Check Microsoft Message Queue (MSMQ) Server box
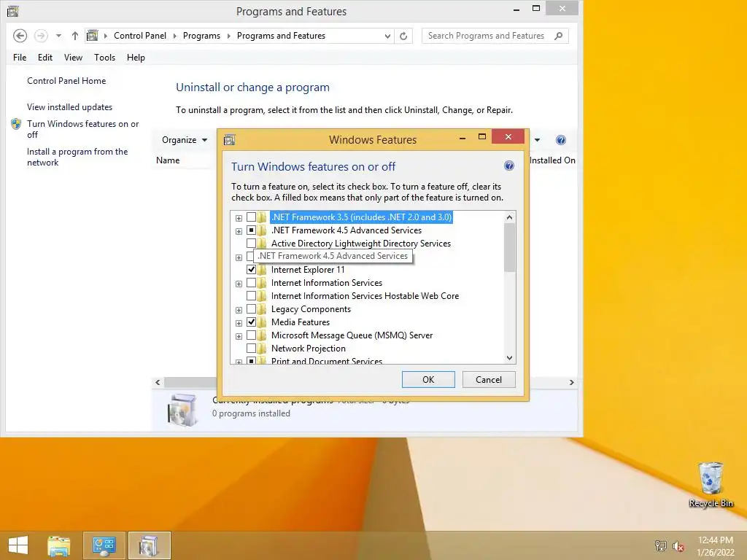Viewport: 747px width, 560px height. coord(251,335)
